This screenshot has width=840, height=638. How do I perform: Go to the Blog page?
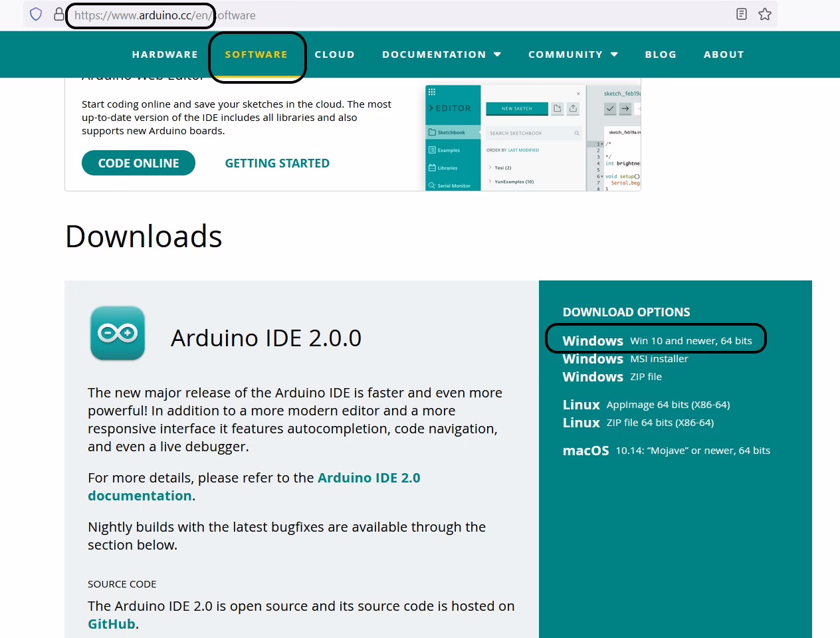click(661, 54)
